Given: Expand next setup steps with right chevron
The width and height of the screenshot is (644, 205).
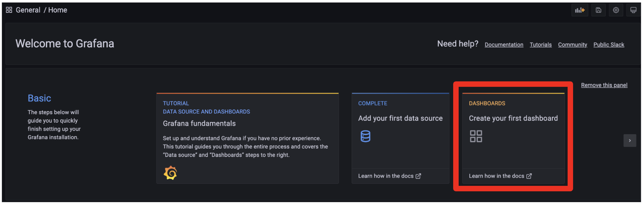Looking at the screenshot, I should click(x=630, y=141).
